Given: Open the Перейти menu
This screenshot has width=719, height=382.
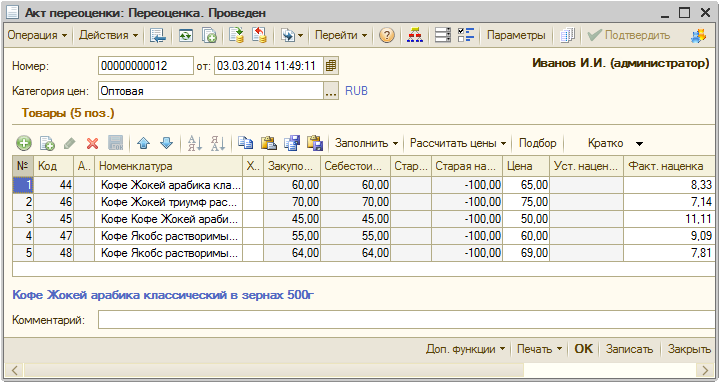Looking at the screenshot, I should [x=341, y=35].
